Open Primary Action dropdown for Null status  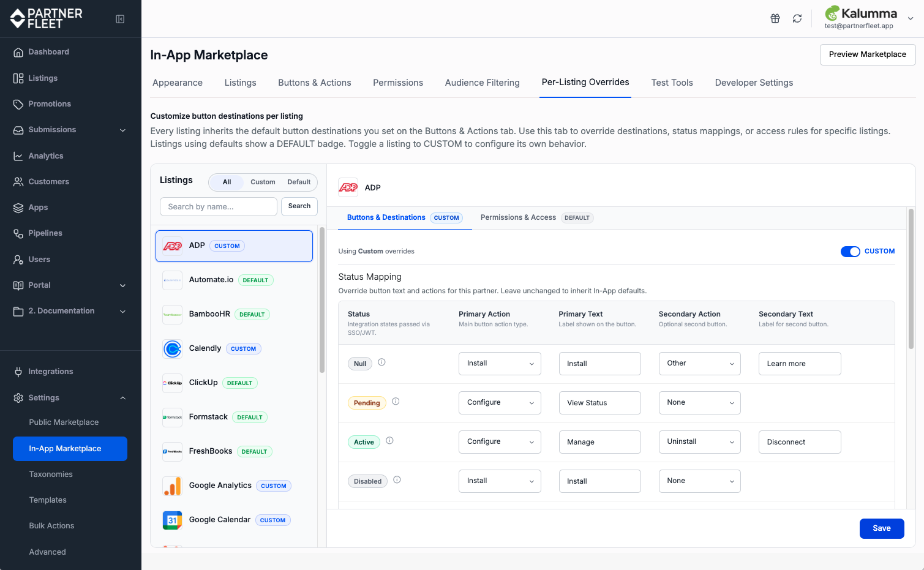[500, 364]
